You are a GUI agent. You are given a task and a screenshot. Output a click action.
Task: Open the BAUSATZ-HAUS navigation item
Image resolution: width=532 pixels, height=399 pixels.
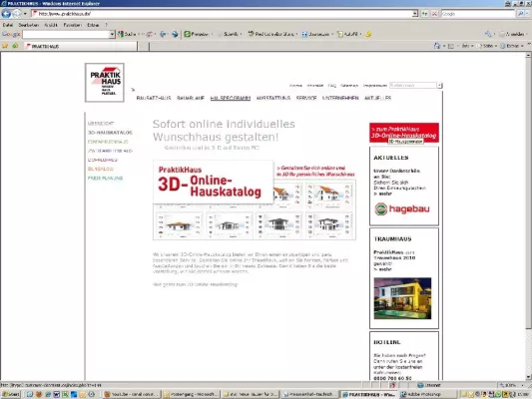[x=154, y=98]
